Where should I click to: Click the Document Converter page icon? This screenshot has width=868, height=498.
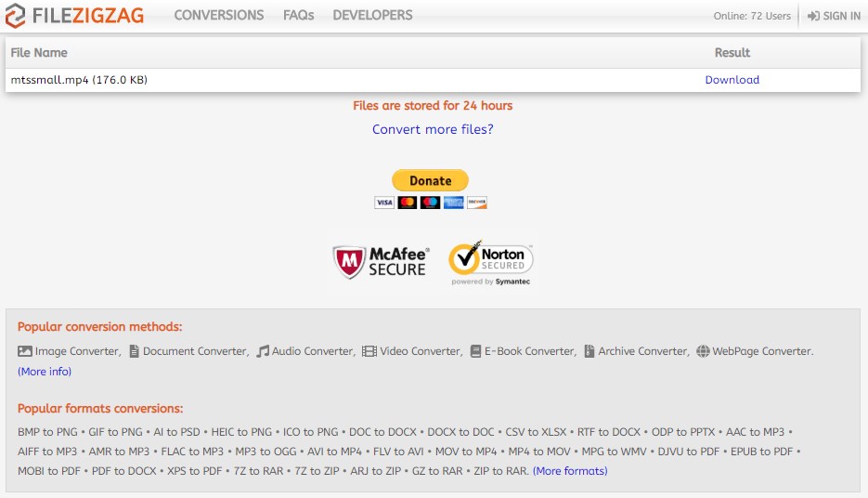[134, 351]
